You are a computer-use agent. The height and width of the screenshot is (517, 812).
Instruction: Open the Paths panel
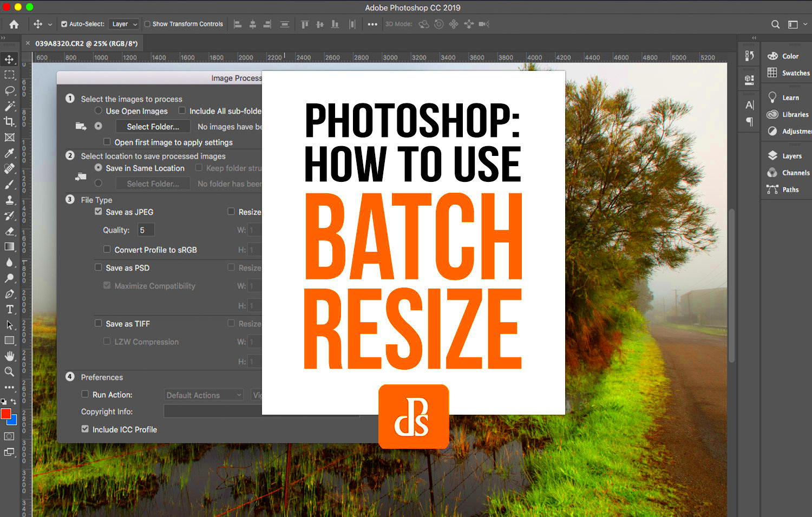tap(784, 189)
